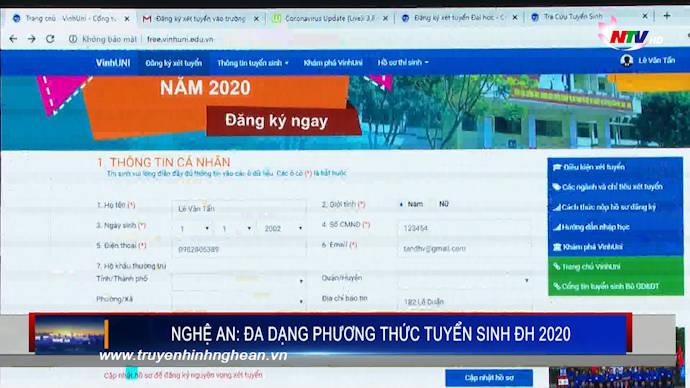Open the 'Tỉnh/Thành phố' dropdown
Viewport: 690px width, 388px height.
click(x=239, y=281)
